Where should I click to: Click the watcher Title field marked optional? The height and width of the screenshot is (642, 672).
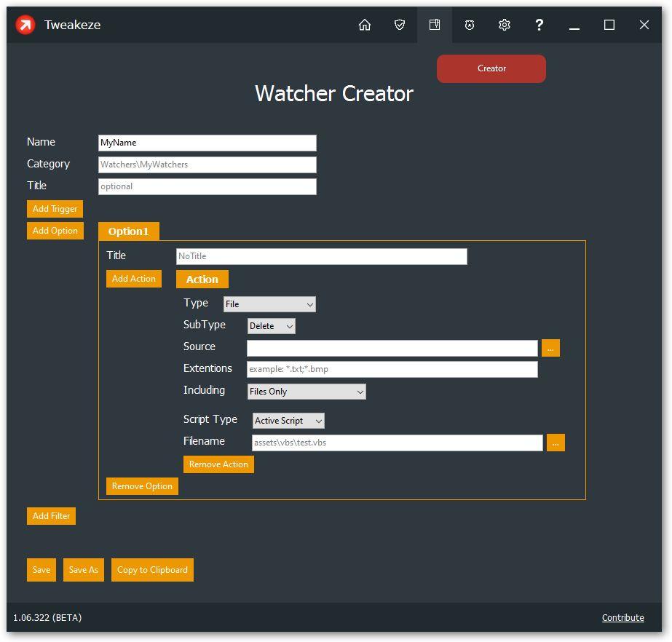[207, 186]
